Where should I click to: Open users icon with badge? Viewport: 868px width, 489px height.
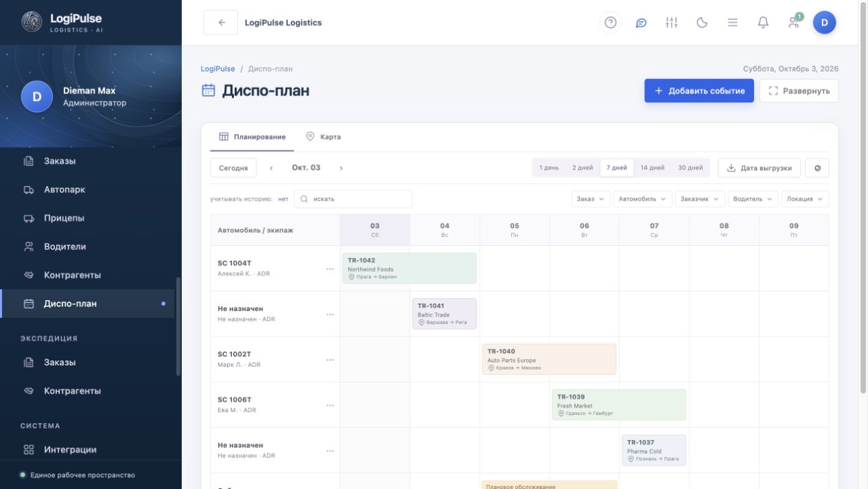click(794, 23)
